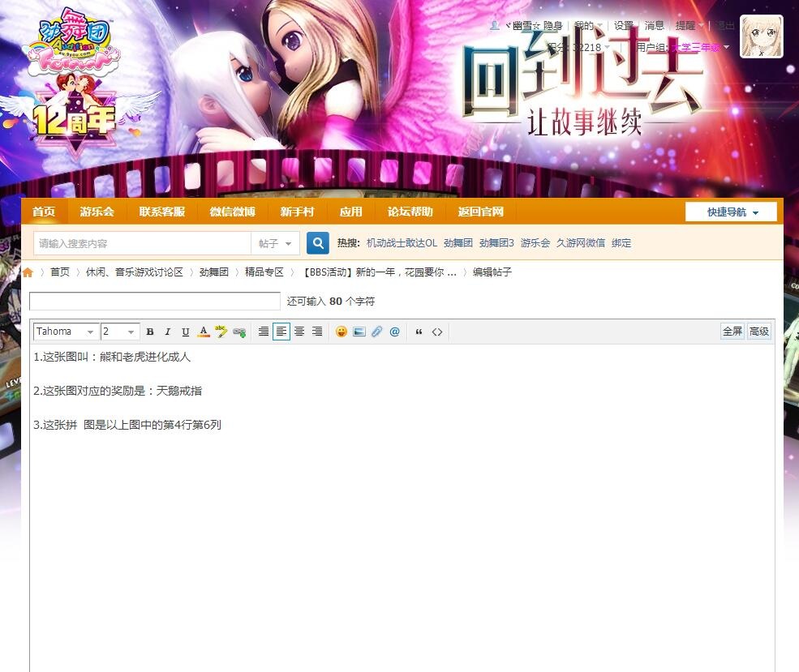Click the text highlight abc marker icon
This screenshot has height=672, width=799.
pos(221,332)
